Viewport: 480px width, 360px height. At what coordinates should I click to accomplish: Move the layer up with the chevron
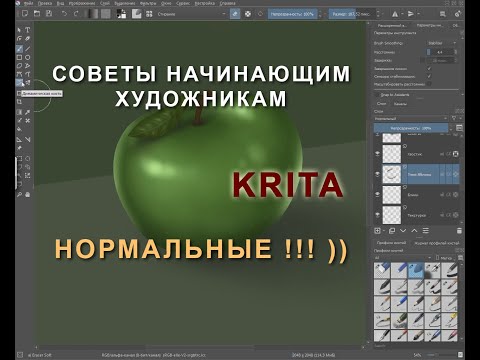414,231
